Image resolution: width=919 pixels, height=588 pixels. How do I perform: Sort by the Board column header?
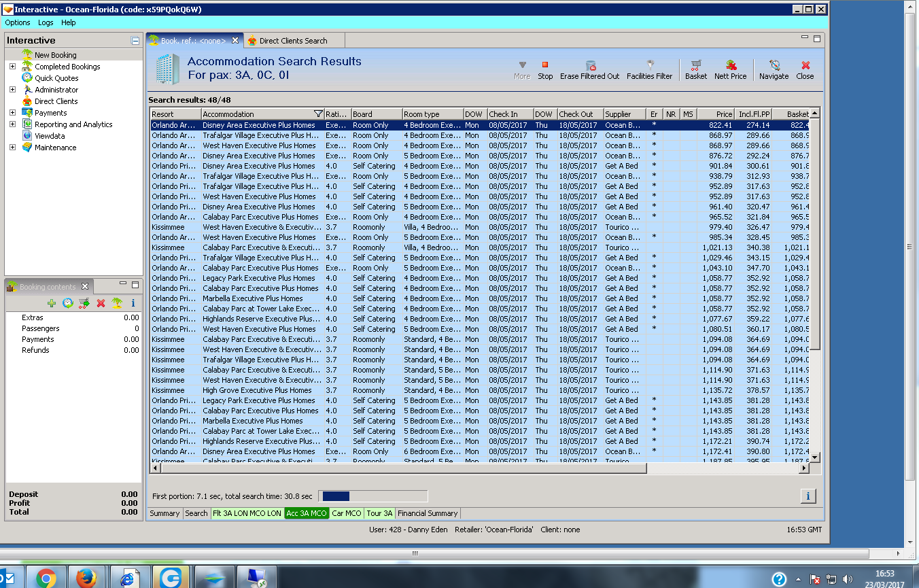[x=376, y=114]
